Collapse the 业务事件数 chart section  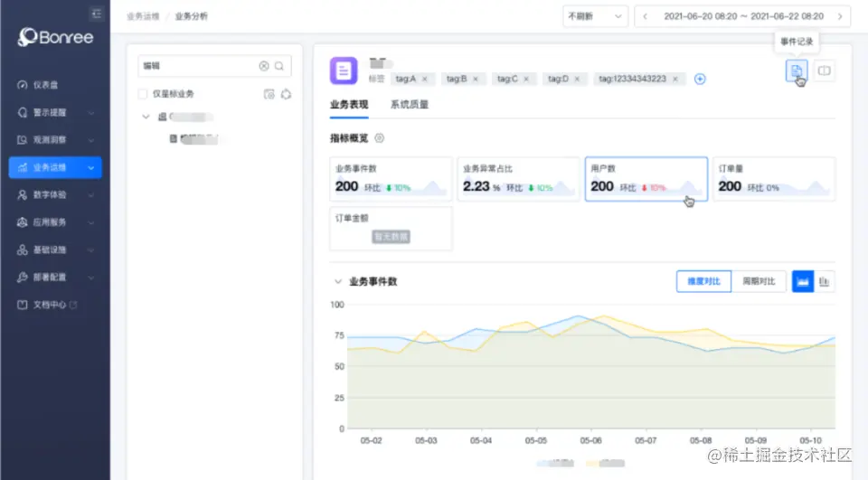tap(337, 281)
